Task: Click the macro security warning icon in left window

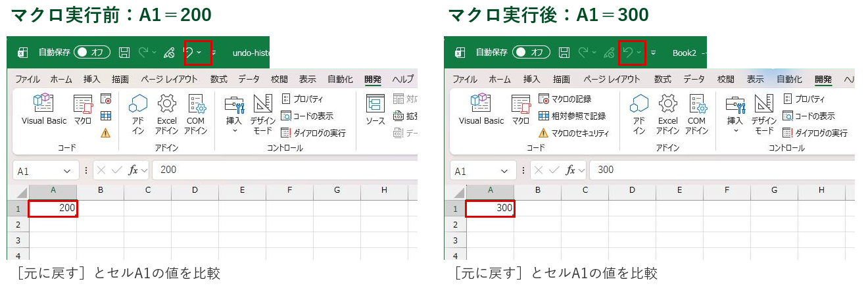Action: [x=106, y=132]
